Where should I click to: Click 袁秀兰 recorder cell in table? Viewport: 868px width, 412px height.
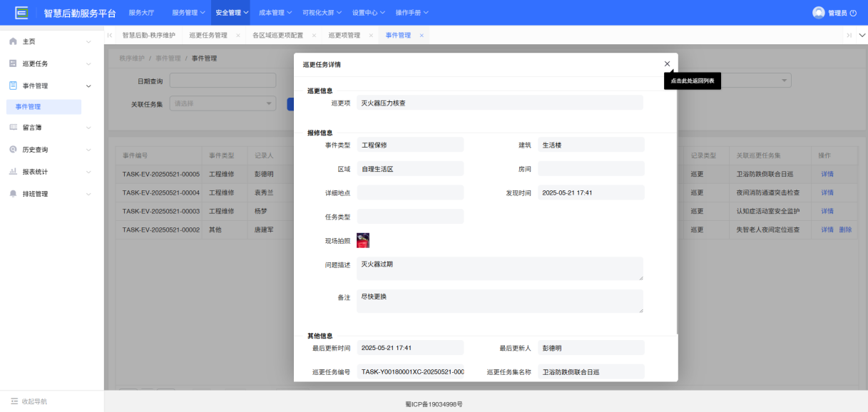(265, 192)
